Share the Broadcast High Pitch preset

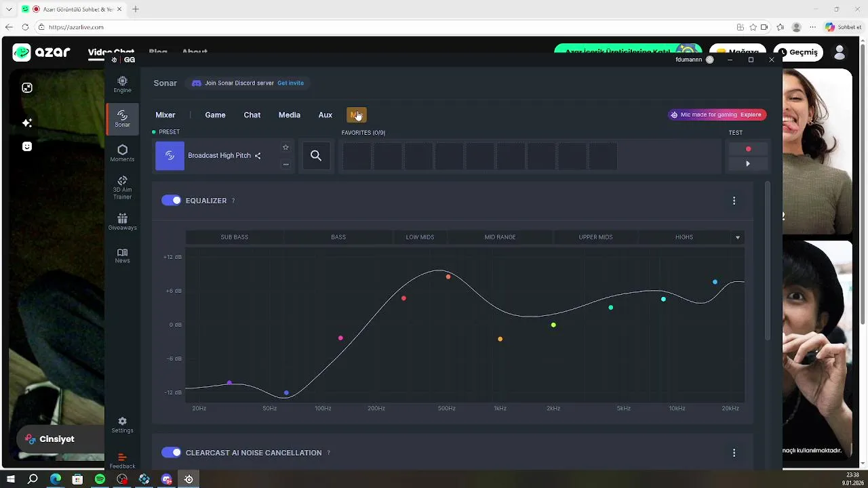258,156
